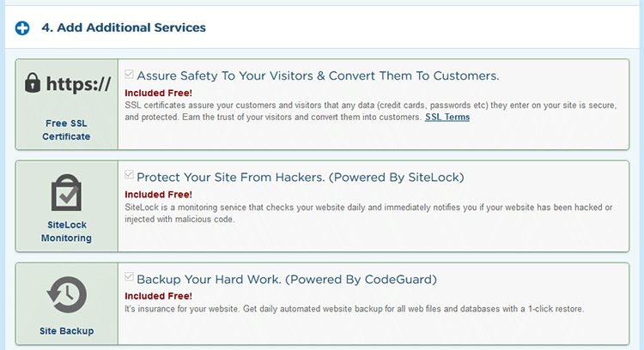644x350 pixels.
Task: Click Included Free! under the CodeGuard heading
Action: click(159, 296)
